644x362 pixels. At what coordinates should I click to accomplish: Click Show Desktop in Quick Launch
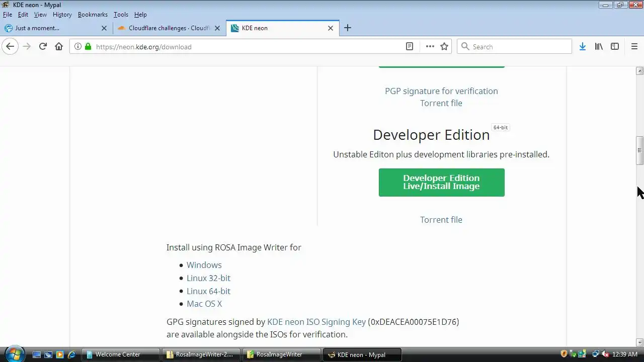tap(37, 354)
